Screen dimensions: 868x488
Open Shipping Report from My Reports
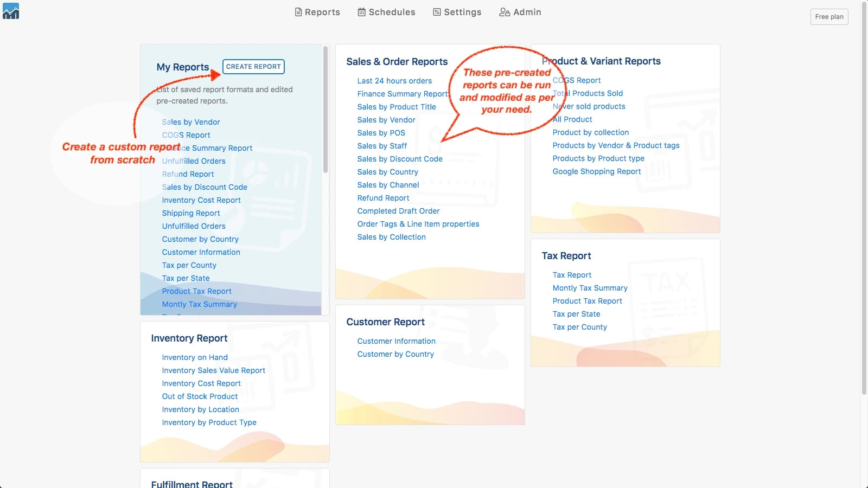(191, 213)
